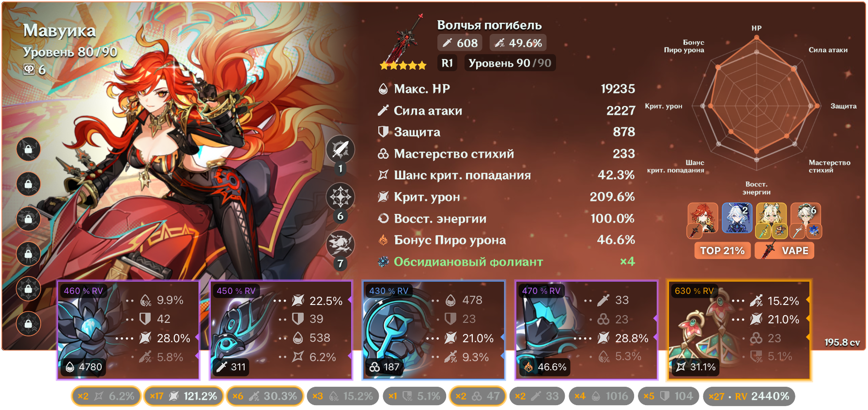This screenshot has width=868, height=410.
Task: Click the R1 refinement badge
Action: (447, 63)
